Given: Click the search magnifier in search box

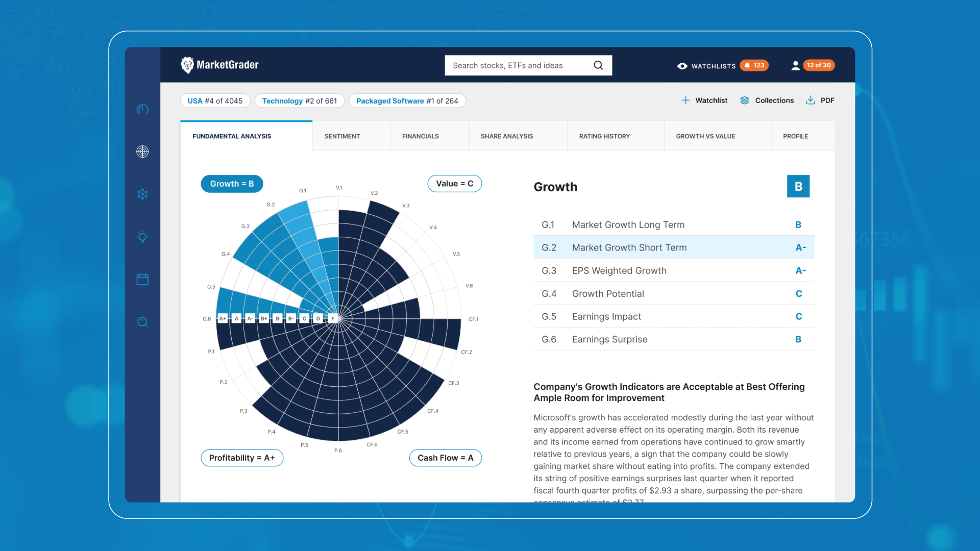Looking at the screenshot, I should click(x=598, y=65).
